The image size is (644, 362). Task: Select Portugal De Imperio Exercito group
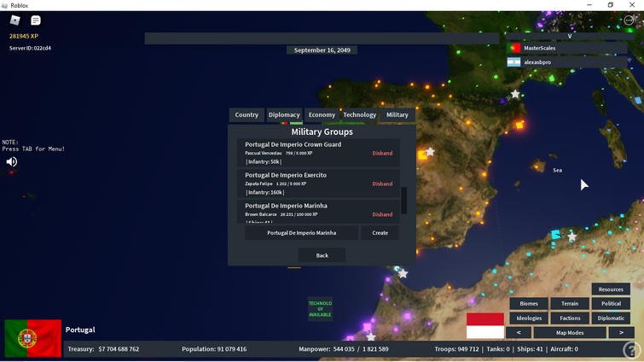pyautogui.click(x=318, y=184)
